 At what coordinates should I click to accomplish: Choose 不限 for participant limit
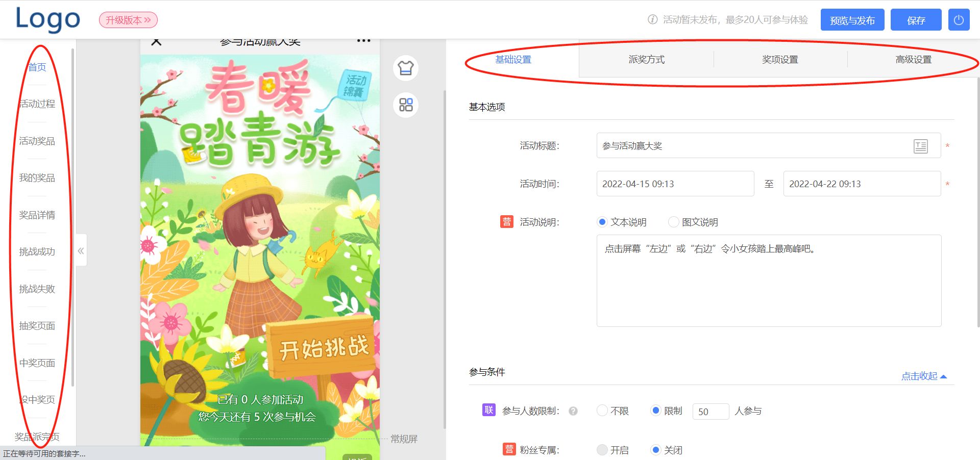coord(613,411)
